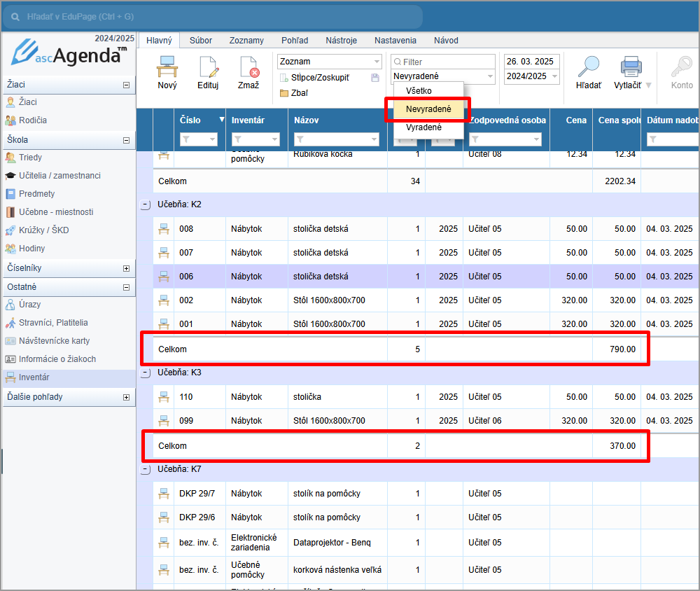This screenshot has height=591, width=700.
Task: Select Vyradené from the dropdown list
Action: 423,127
